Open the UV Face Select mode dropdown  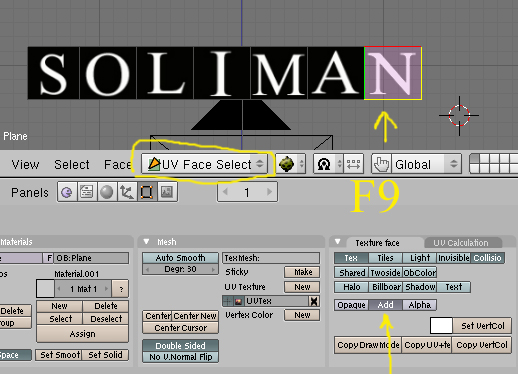point(205,164)
